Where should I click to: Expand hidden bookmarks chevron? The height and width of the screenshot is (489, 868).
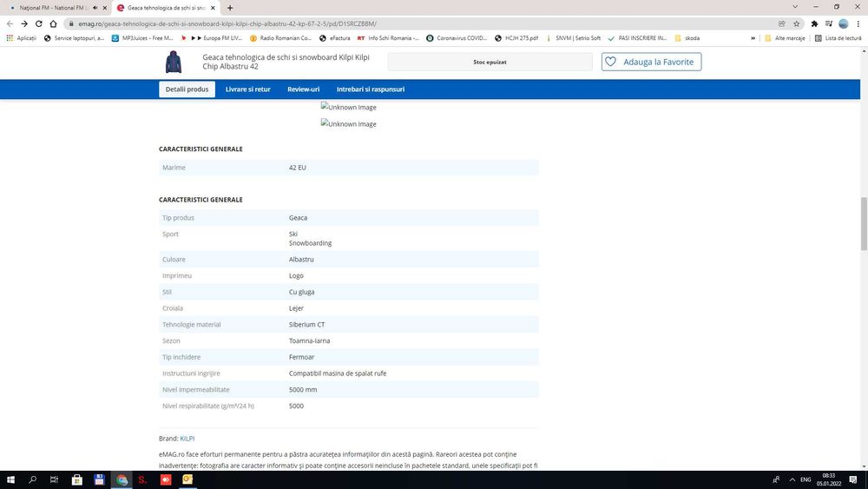click(x=753, y=38)
